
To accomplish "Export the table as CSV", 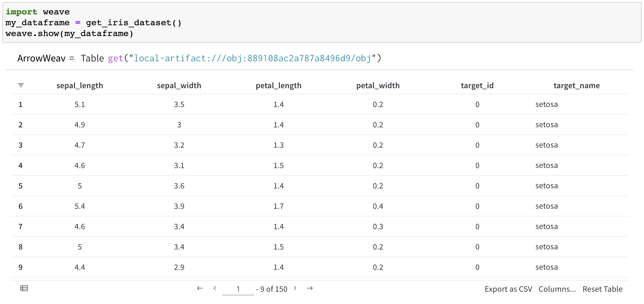I will (x=508, y=289).
